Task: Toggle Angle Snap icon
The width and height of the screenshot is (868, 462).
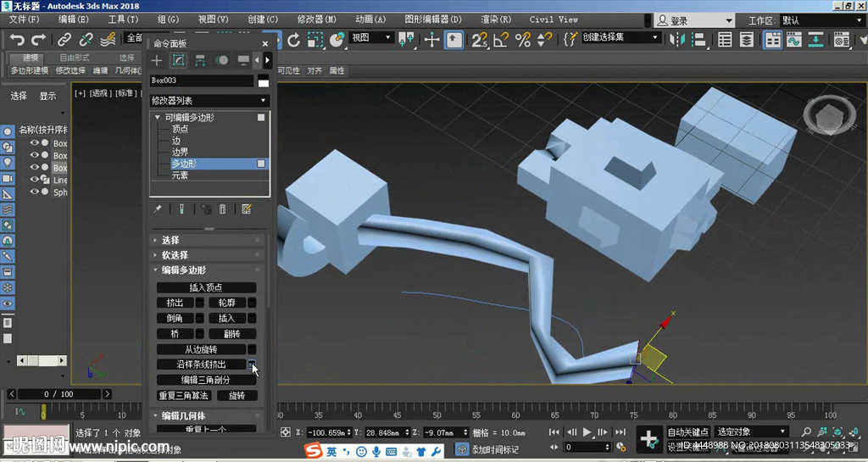Action: point(501,40)
